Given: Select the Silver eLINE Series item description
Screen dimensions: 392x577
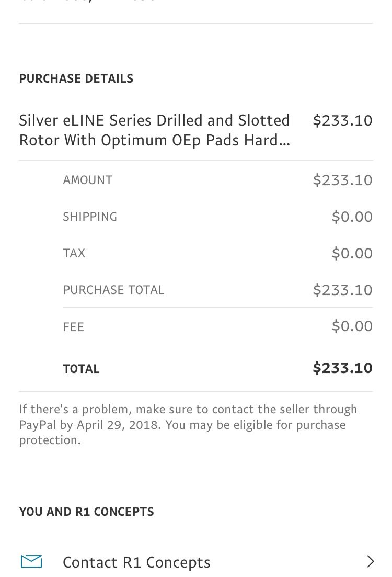Looking at the screenshot, I should [154, 130].
